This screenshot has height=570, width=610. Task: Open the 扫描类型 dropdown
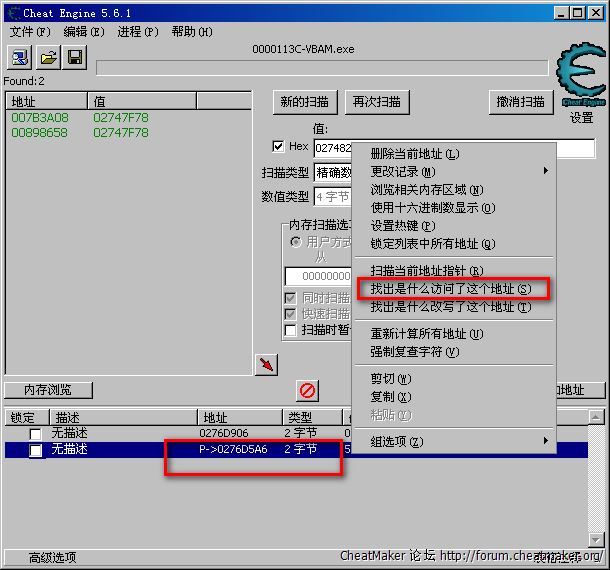[333, 172]
